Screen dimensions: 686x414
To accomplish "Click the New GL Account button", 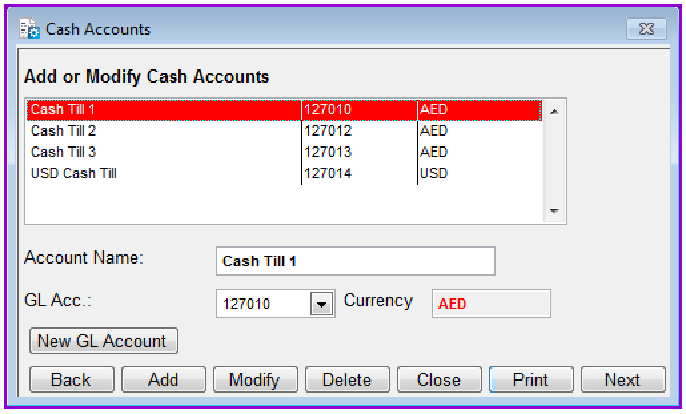I will 103,341.
